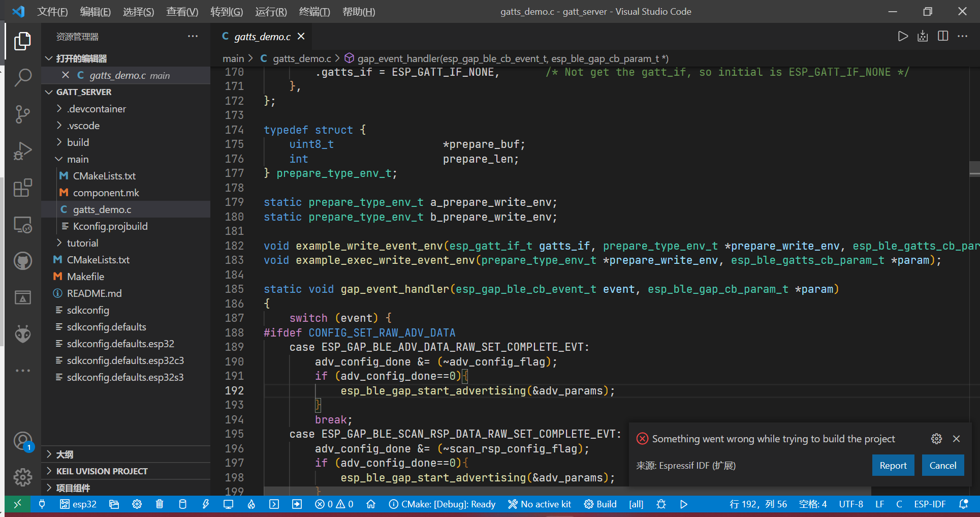
Task: Open explorer views and more actions ellipsis
Action: [193, 36]
